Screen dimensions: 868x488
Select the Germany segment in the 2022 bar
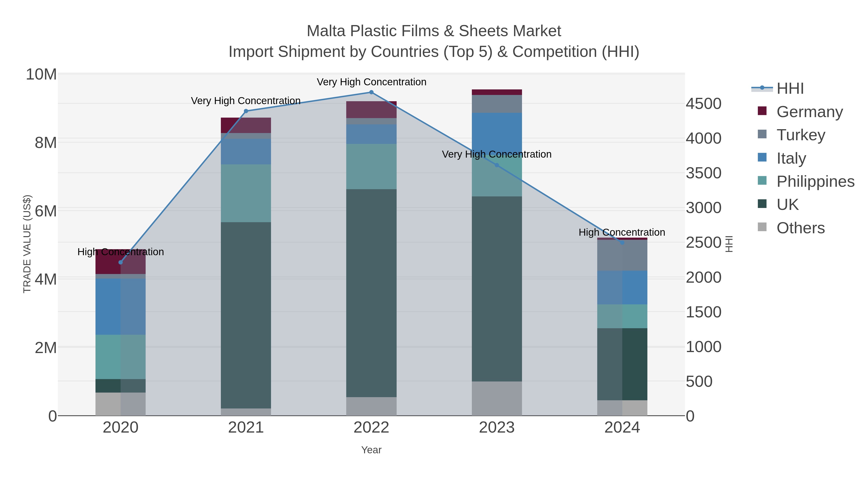[x=371, y=110]
